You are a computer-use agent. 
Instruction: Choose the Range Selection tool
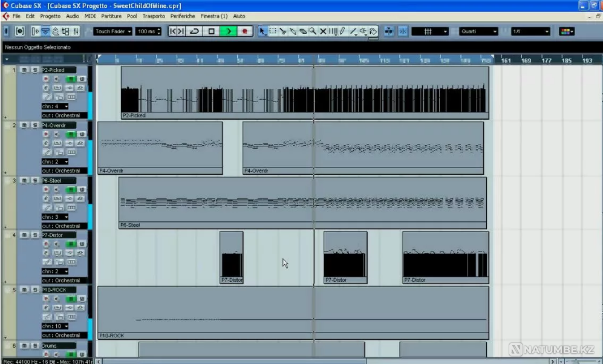[x=272, y=31]
